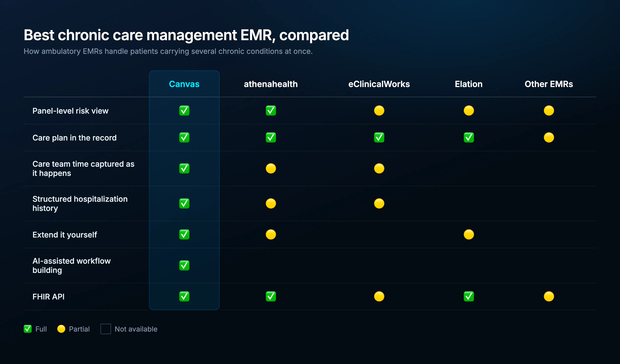Click Canvas checkmark for Care team time row
Screen dimensions: 620x364
click(x=184, y=169)
